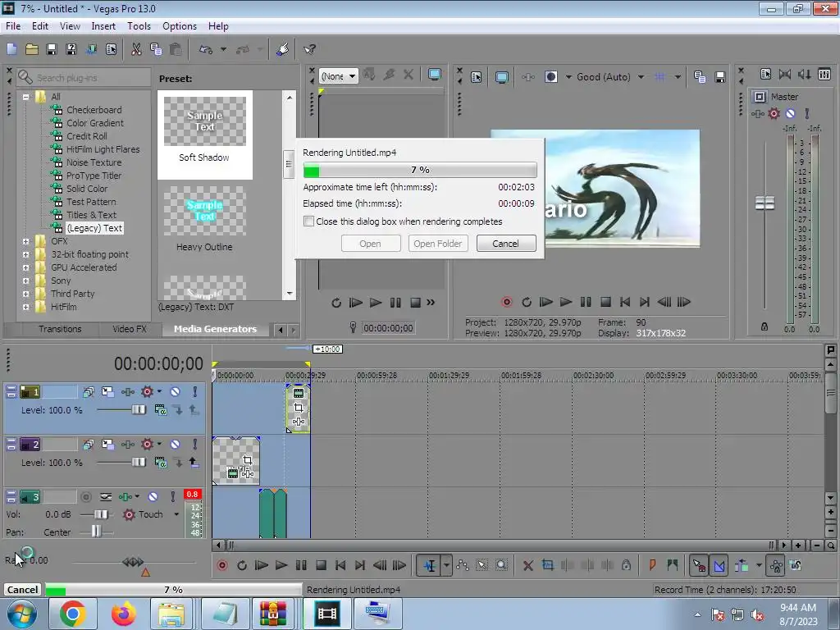Open Windows Explorer from taskbar
840x630 pixels.
click(171, 614)
